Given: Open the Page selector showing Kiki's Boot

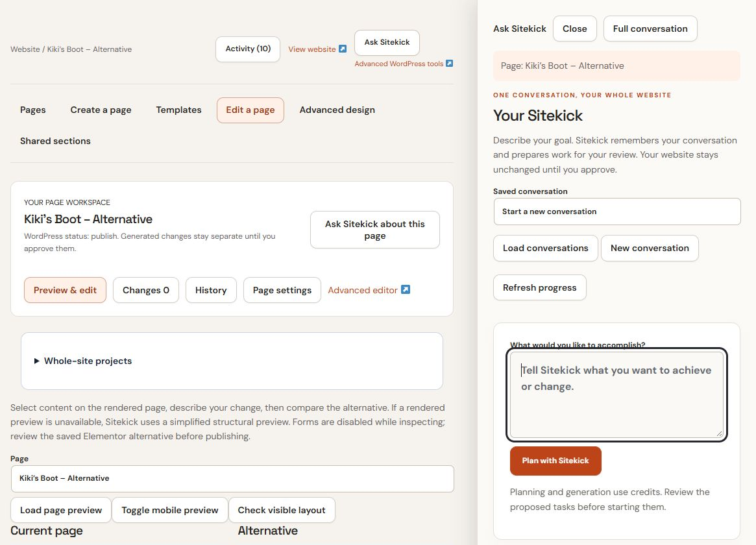Looking at the screenshot, I should tap(232, 479).
